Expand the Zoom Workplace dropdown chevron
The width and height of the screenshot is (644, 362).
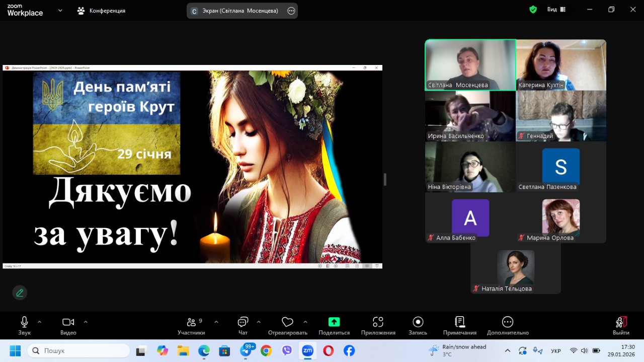(60, 10)
